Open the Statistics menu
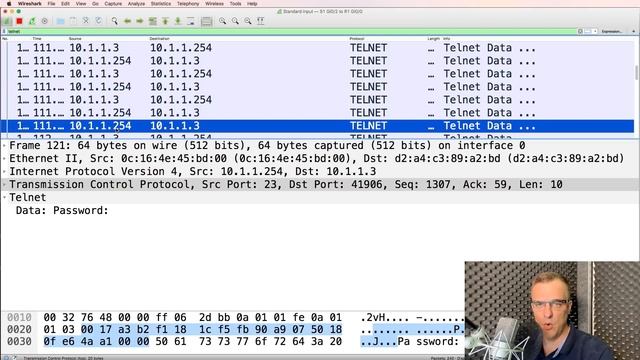The image size is (640, 360). tap(161, 3)
